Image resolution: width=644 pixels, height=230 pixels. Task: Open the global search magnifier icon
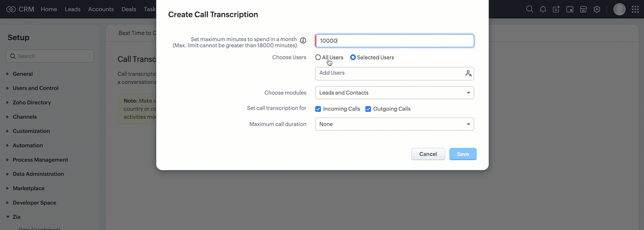[529, 9]
